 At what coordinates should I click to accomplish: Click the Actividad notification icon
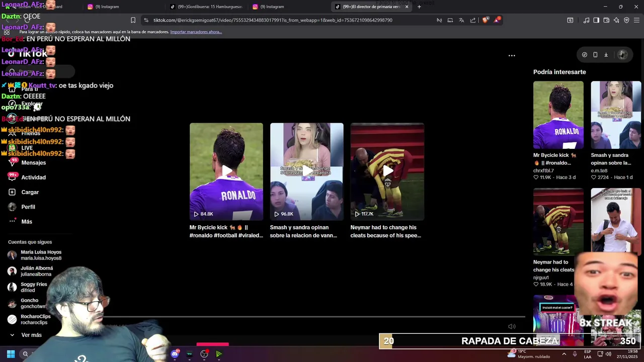pyautogui.click(x=12, y=177)
